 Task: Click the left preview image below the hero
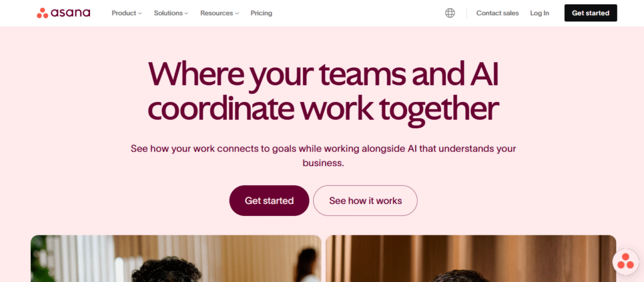pos(175,259)
